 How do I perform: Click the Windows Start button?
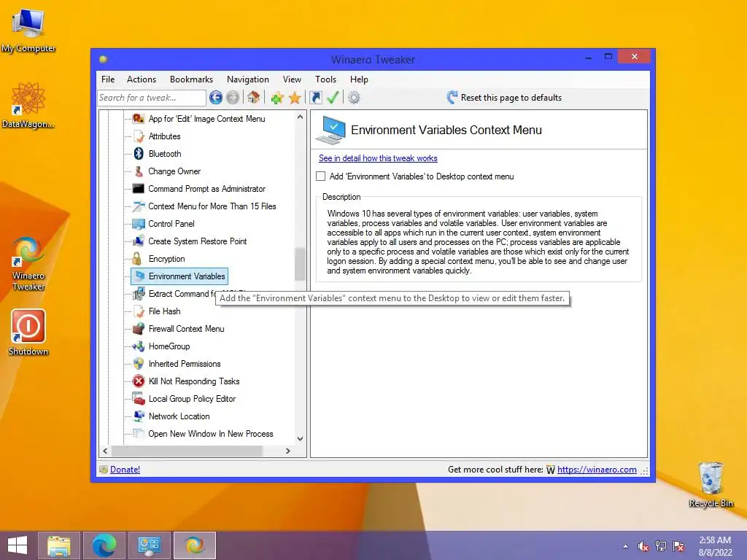(18, 545)
